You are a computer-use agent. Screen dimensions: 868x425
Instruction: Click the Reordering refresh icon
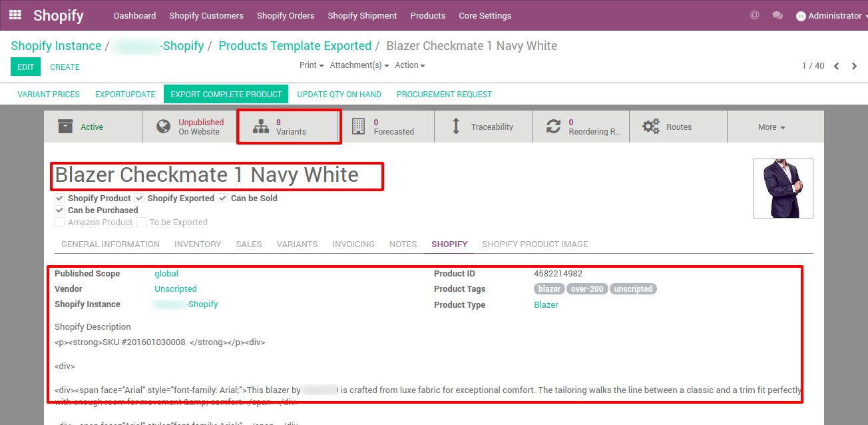[x=554, y=127]
